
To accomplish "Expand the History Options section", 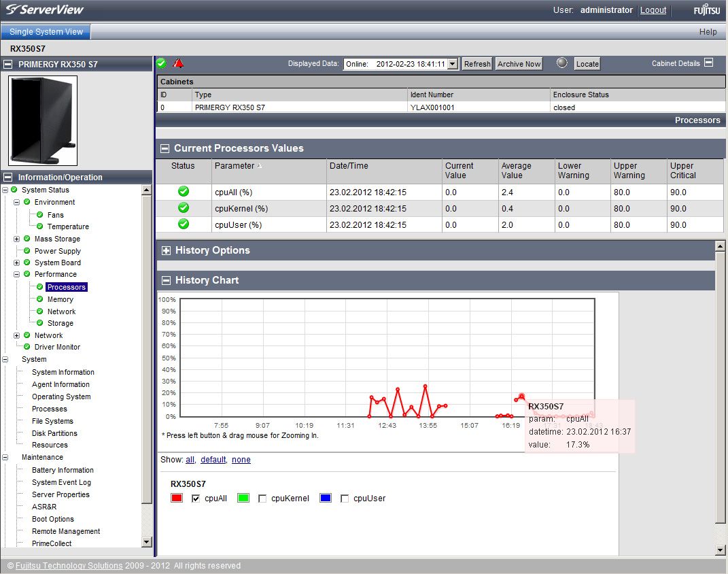I will click(166, 251).
